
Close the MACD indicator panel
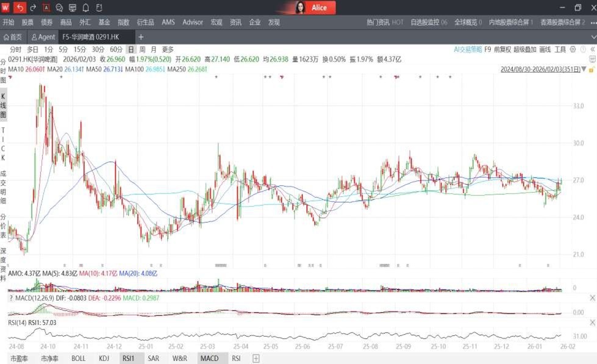(x=592, y=298)
